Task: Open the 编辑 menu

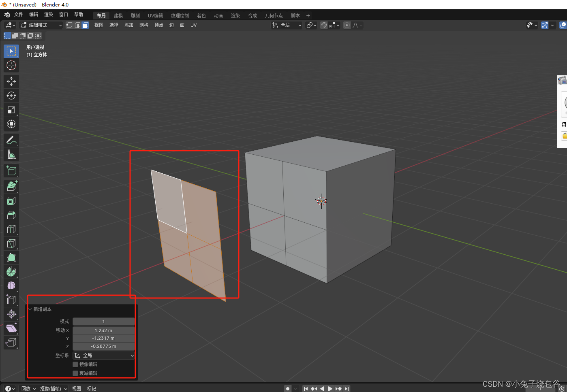Action: tap(34, 15)
